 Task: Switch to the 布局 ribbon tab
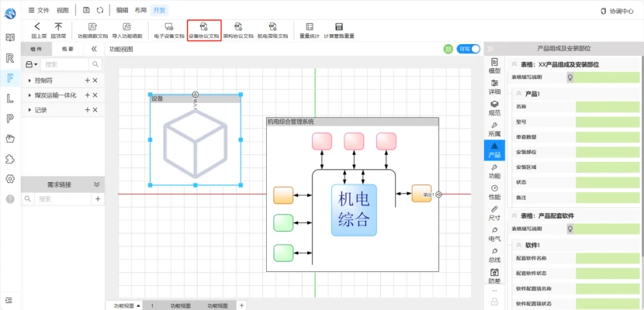pyautogui.click(x=140, y=10)
